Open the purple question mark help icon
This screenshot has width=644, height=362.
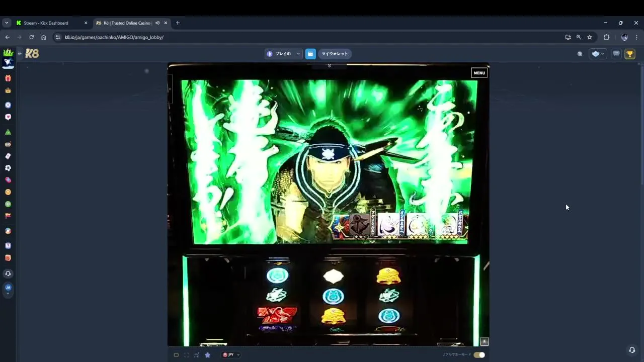(8, 246)
